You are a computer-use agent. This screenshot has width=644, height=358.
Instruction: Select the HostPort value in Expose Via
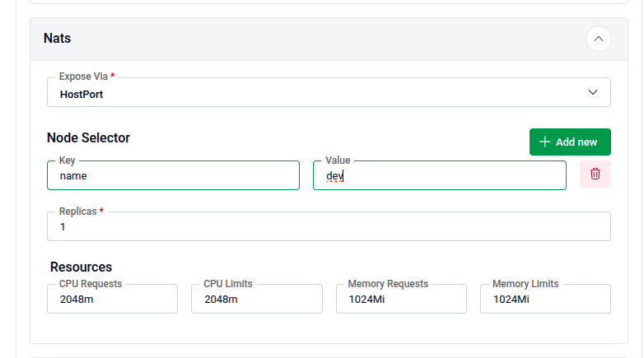82,94
